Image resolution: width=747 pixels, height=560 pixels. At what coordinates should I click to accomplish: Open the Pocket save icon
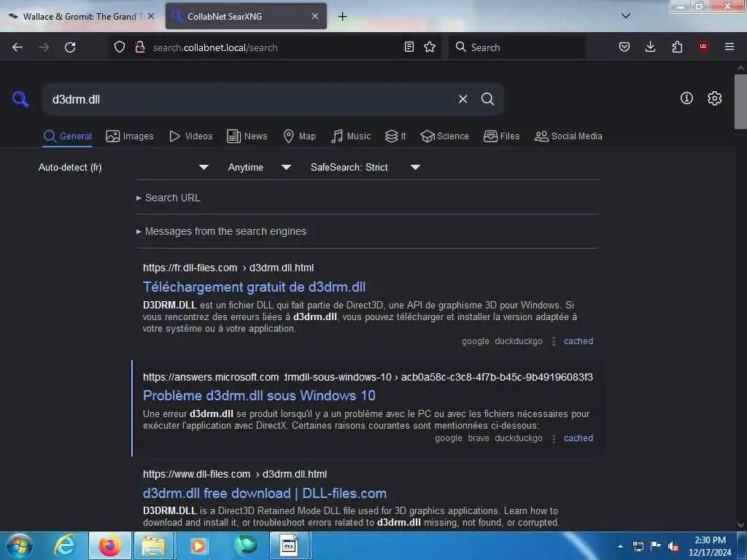click(x=624, y=47)
